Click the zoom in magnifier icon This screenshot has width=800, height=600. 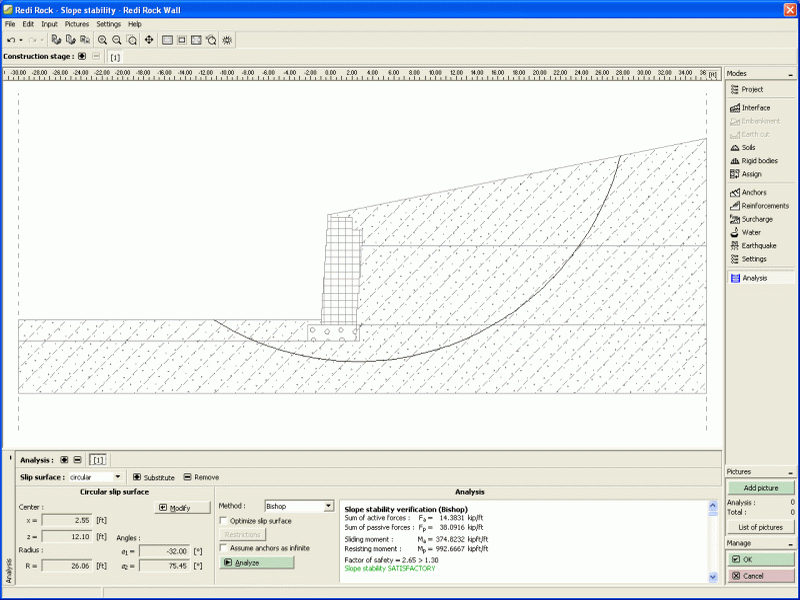[102, 40]
